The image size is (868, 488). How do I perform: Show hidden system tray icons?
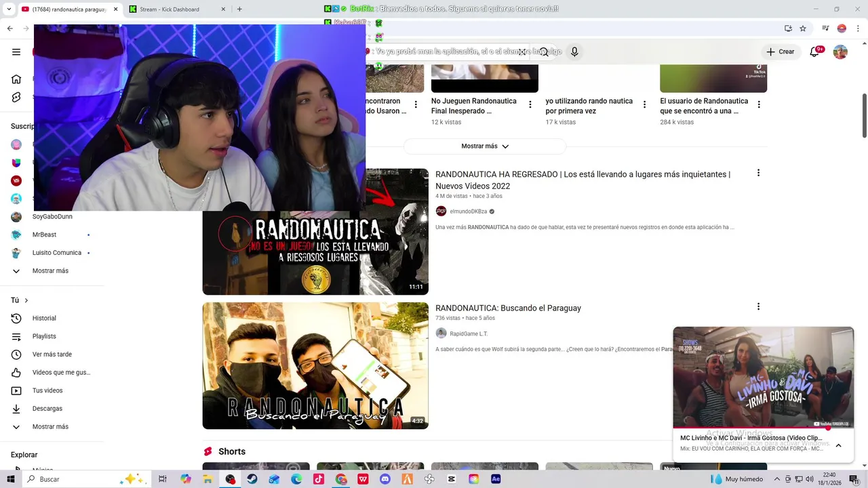coord(778,479)
